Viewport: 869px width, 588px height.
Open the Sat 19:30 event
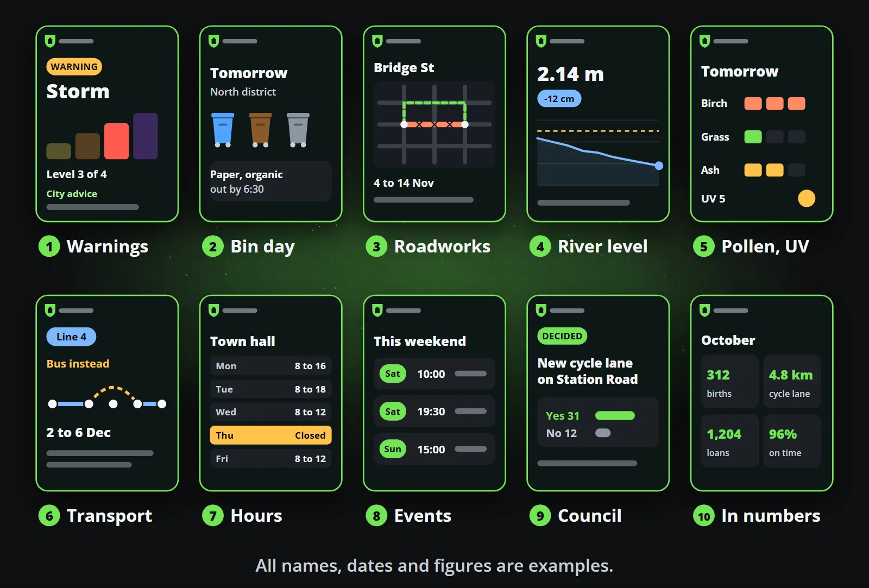pyautogui.click(x=434, y=412)
